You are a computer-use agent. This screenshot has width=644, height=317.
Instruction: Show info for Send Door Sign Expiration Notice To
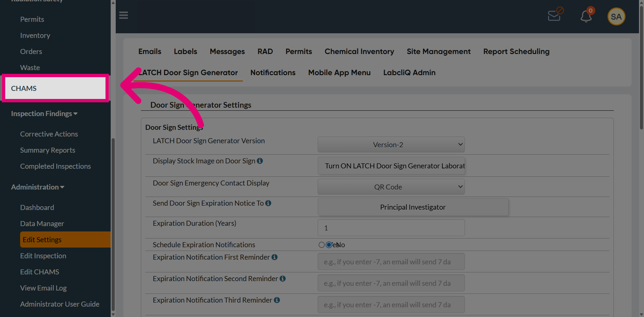click(268, 203)
